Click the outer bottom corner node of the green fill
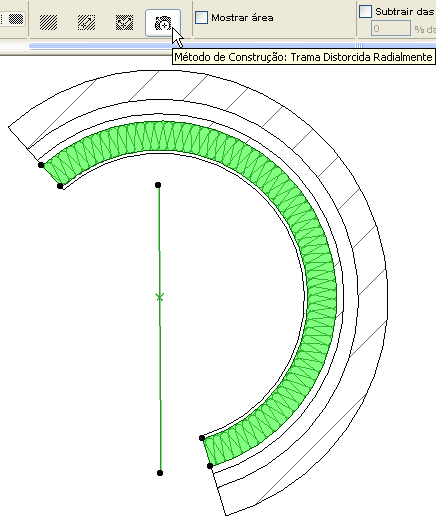This screenshot has width=436, height=522. (210, 466)
